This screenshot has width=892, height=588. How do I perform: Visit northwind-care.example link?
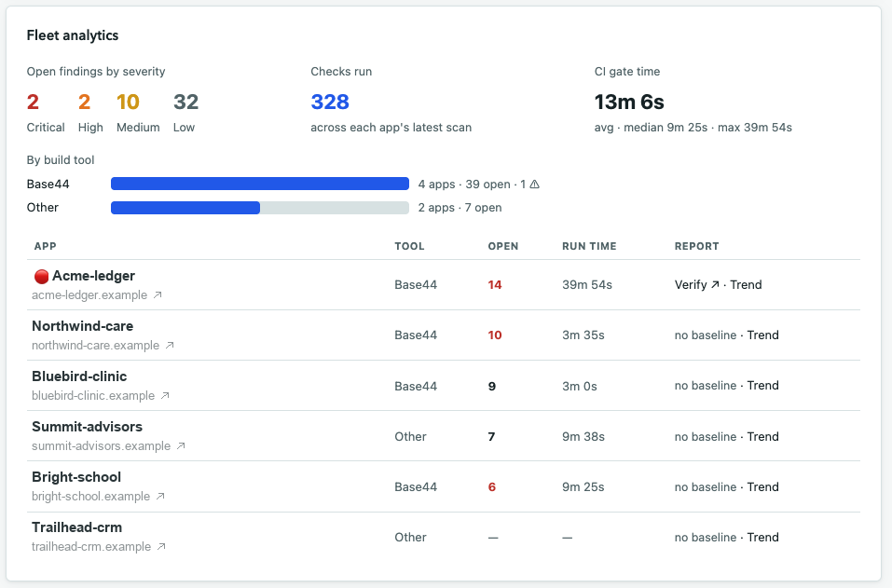(96, 345)
